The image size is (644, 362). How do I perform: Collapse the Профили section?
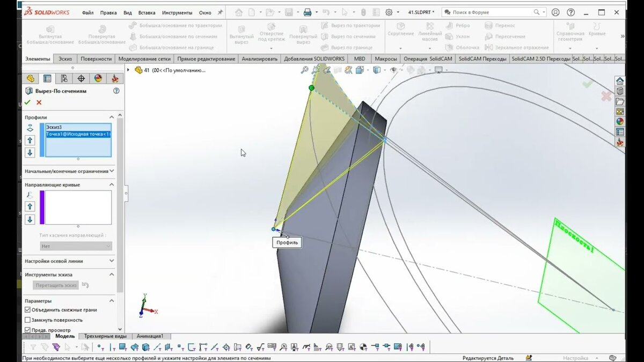pyautogui.click(x=112, y=117)
